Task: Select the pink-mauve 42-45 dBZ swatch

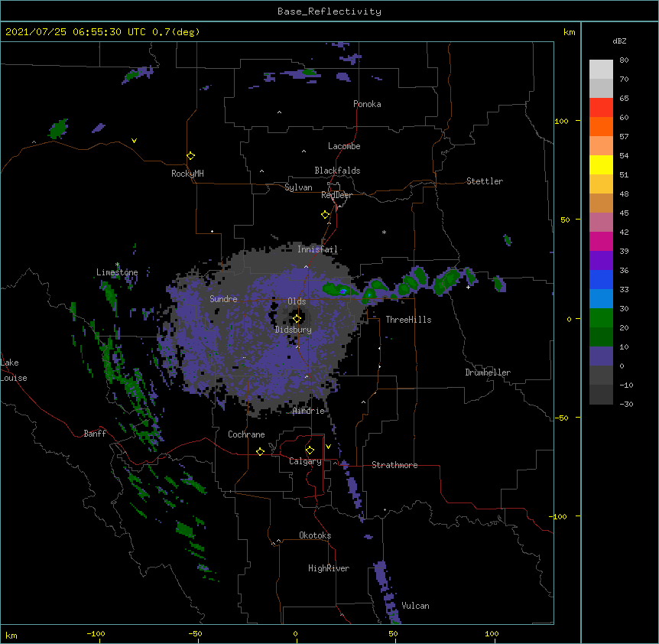Action: pos(601,223)
